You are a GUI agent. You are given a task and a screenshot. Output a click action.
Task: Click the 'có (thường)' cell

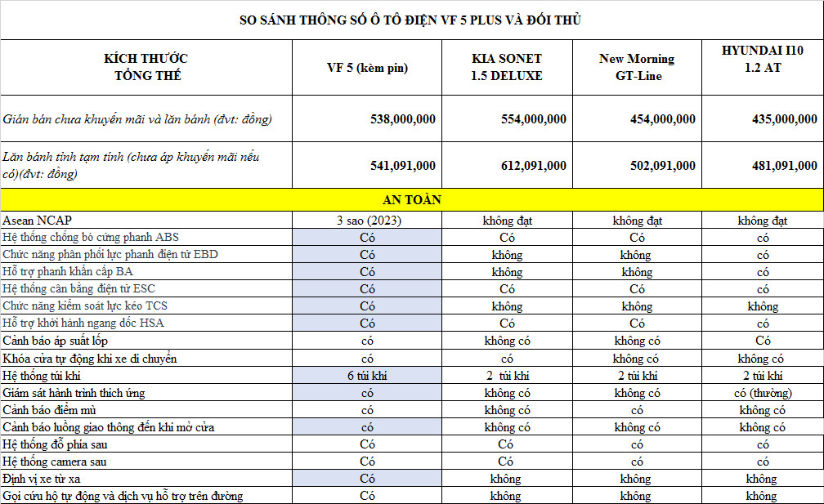click(763, 393)
